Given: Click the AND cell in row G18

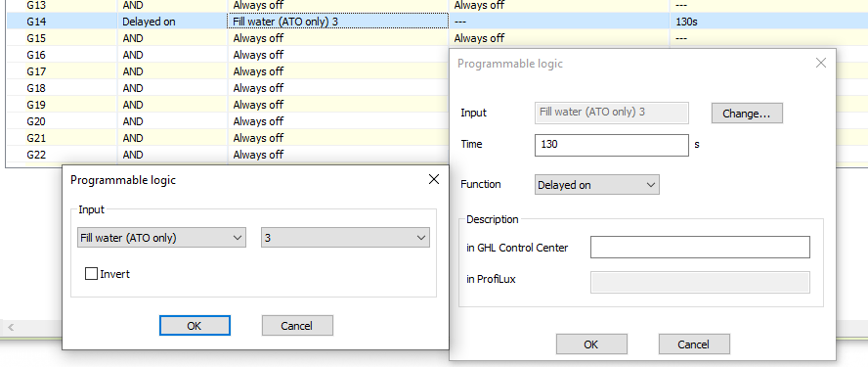Looking at the screenshot, I should (172, 88).
